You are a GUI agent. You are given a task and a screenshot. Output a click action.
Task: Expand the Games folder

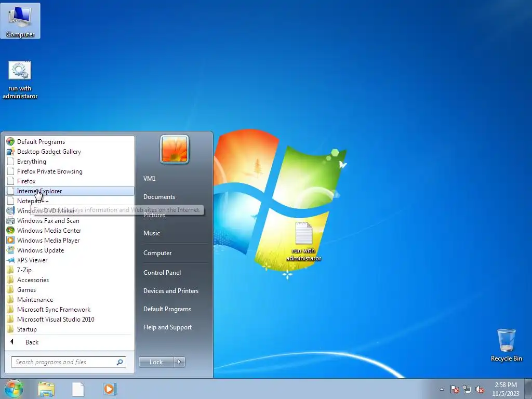pos(70,289)
